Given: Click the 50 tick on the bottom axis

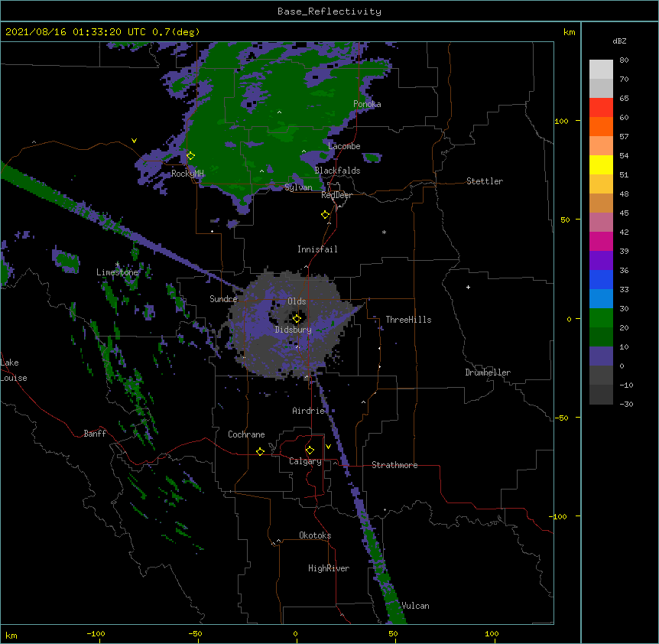Looking at the screenshot, I should [393, 633].
